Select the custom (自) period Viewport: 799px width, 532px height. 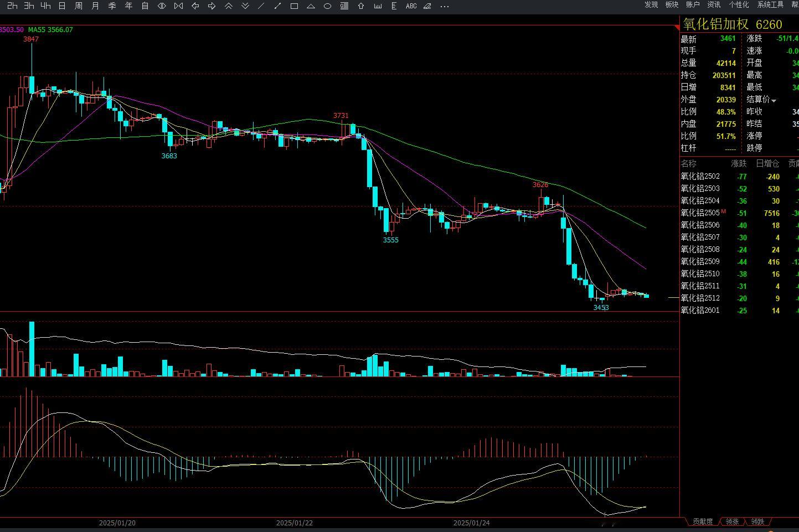145,6
